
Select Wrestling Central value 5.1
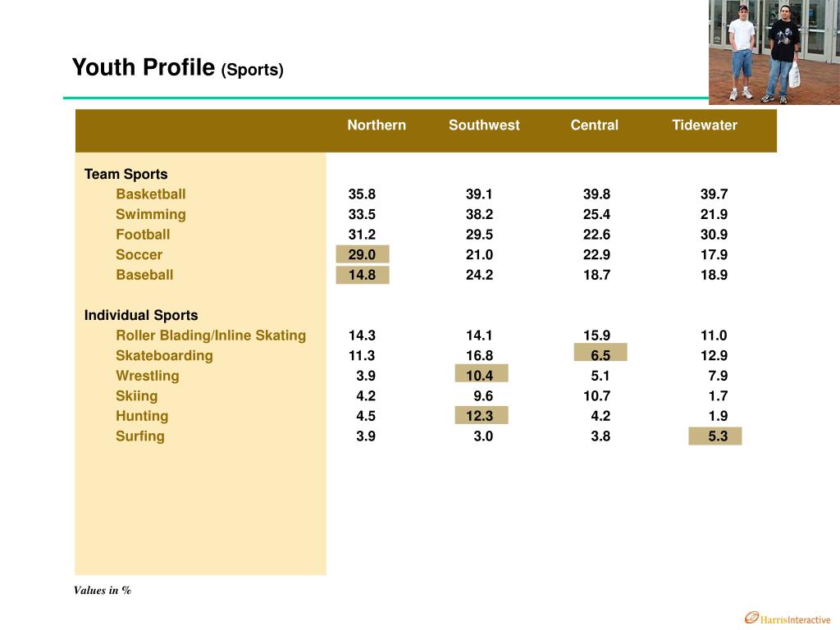[600, 376]
